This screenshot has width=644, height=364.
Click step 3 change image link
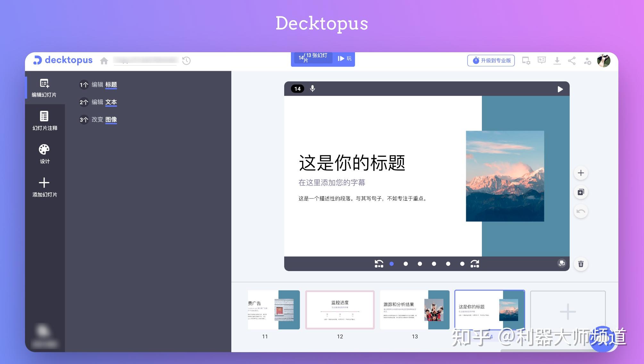pyautogui.click(x=111, y=120)
